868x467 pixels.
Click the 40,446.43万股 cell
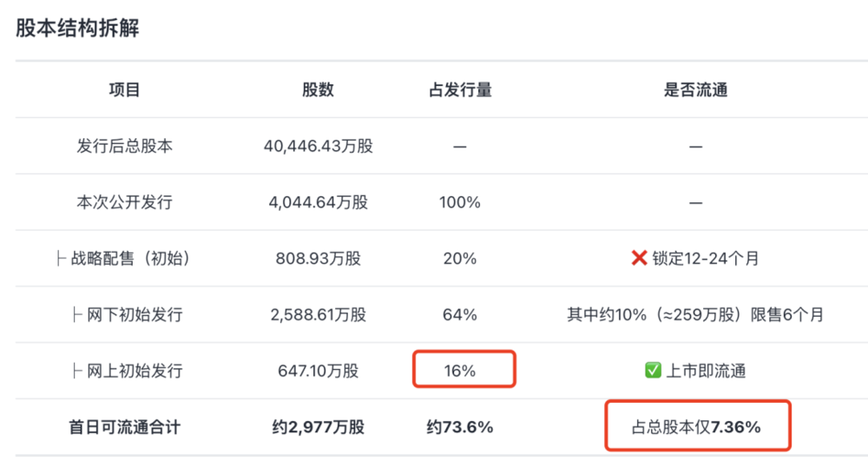(319, 146)
